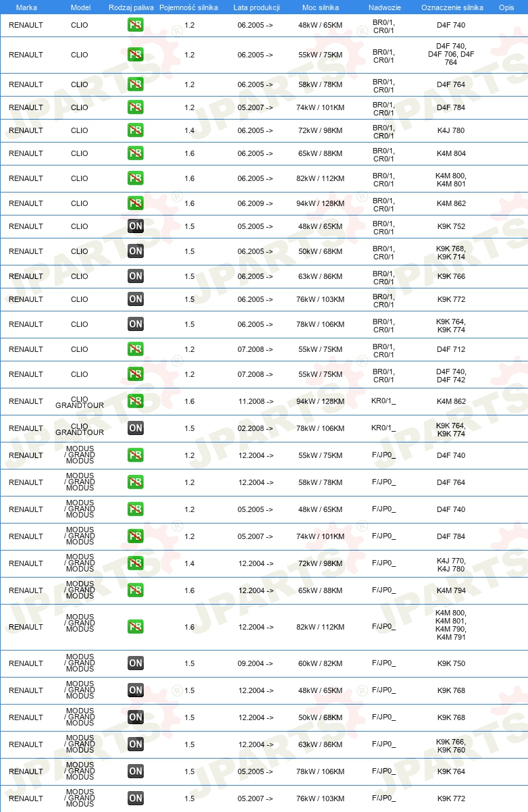Click Clio Grandtour model cell in 1.6 row
528x812 pixels.
click(x=80, y=401)
